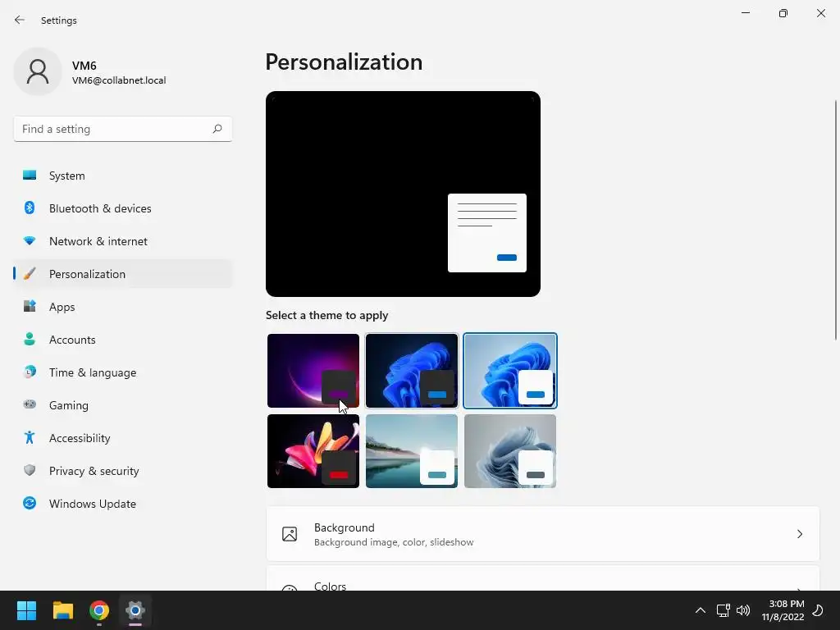Click the vertical scrollbar thumb
The height and width of the screenshot is (630, 840).
pos(836,220)
